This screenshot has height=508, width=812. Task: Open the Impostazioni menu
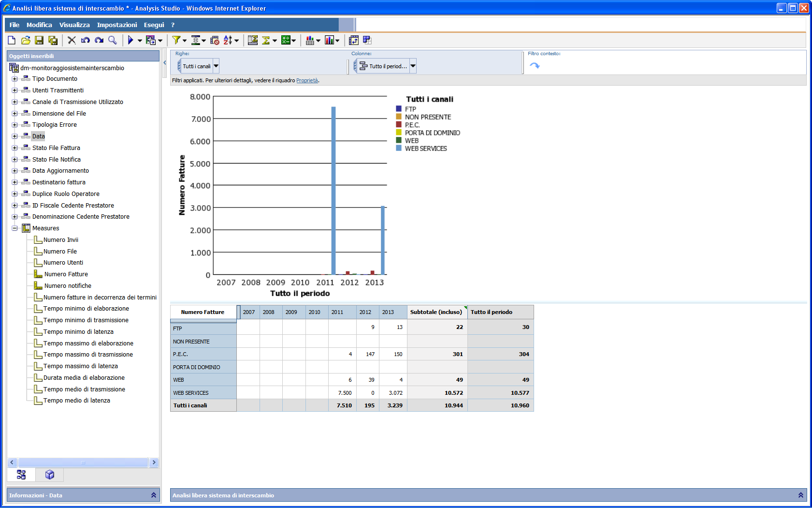click(x=117, y=25)
